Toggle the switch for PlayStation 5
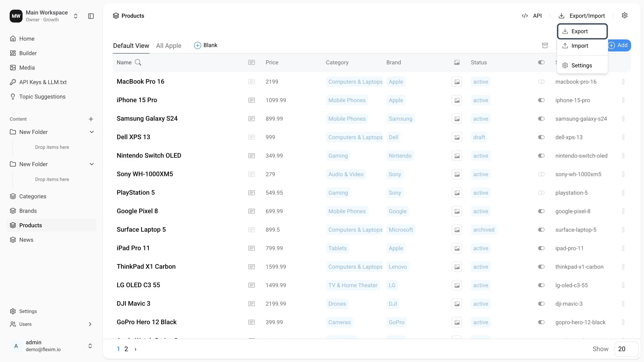 (541, 193)
